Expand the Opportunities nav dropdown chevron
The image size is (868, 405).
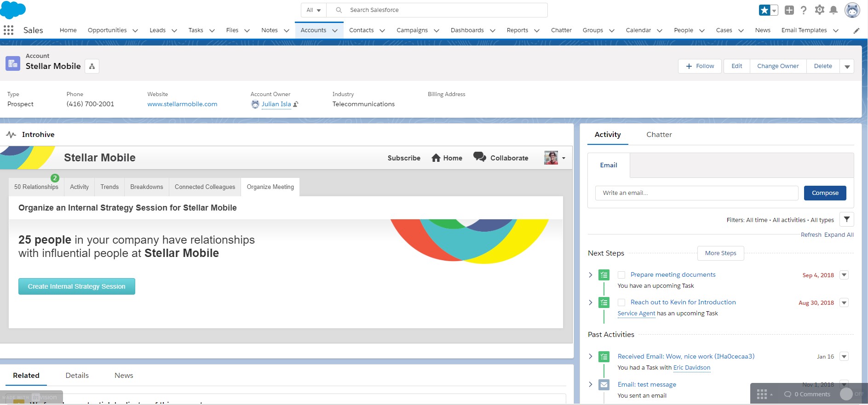(x=135, y=31)
